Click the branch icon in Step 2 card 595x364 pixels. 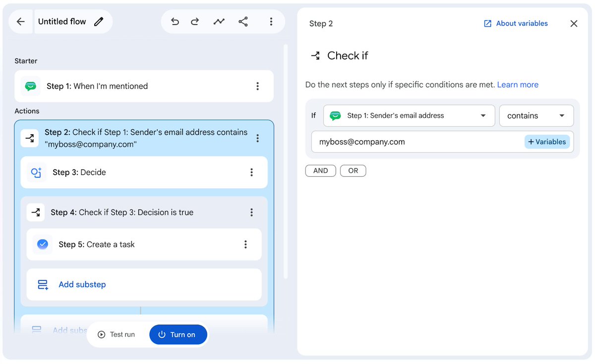[x=29, y=138]
